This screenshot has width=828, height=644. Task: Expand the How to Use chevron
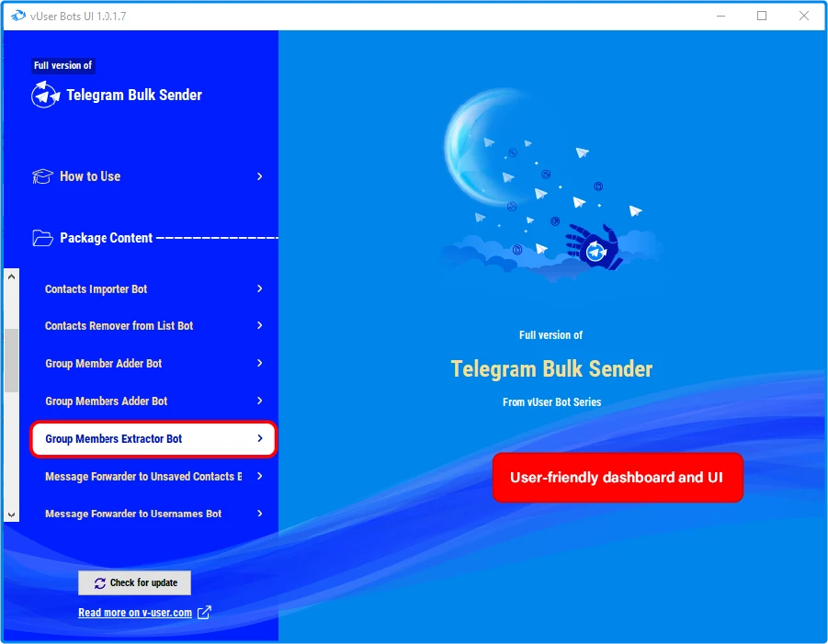259,176
